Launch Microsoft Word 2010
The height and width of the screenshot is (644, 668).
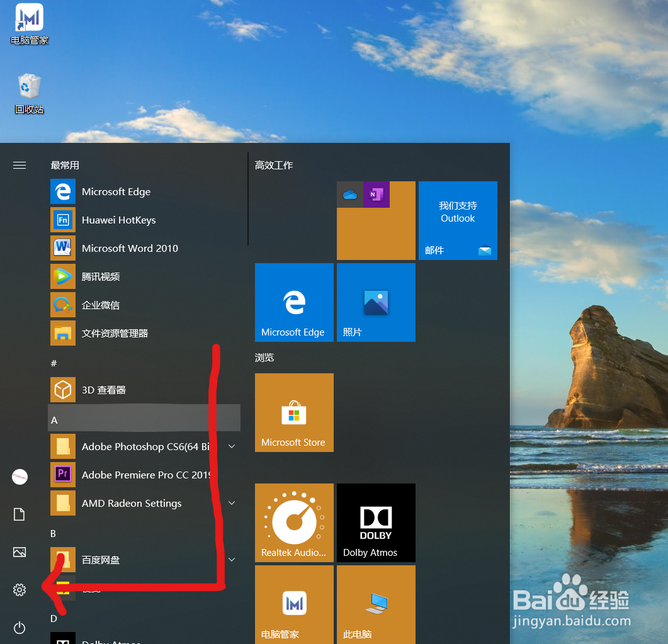pyautogui.click(x=145, y=248)
